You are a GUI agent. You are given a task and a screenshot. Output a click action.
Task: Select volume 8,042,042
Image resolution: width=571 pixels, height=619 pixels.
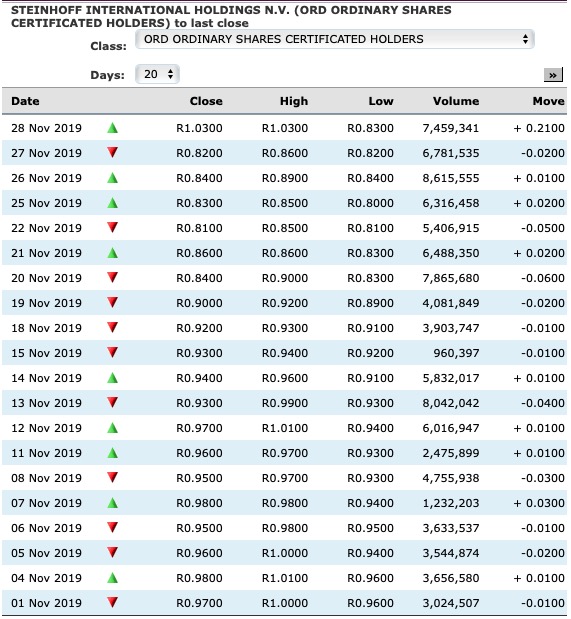click(x=451, y=403)
